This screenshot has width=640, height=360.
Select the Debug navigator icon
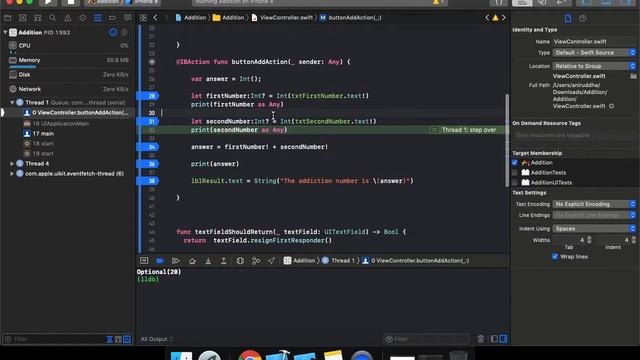click(x=98, y=18)
